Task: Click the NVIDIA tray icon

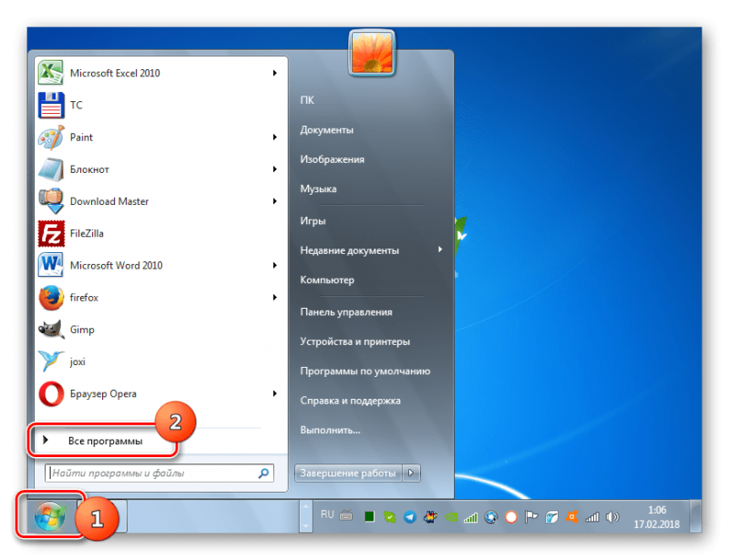Action: click(x=450, y=517)
